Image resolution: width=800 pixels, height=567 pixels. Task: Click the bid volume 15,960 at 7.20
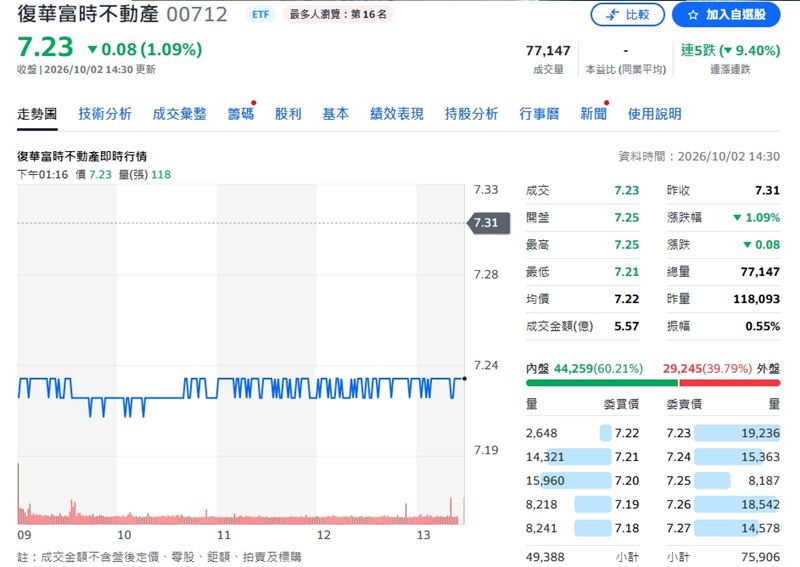point(545,481)
